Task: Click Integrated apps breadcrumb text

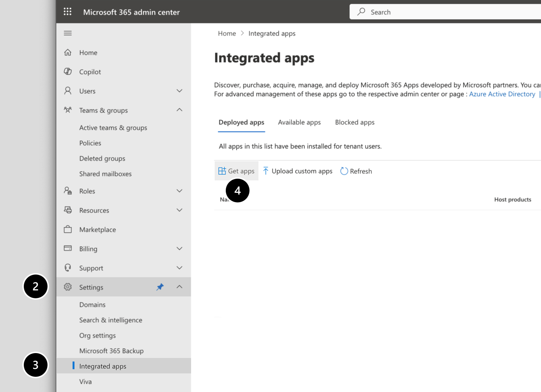Action: (272, 34)
